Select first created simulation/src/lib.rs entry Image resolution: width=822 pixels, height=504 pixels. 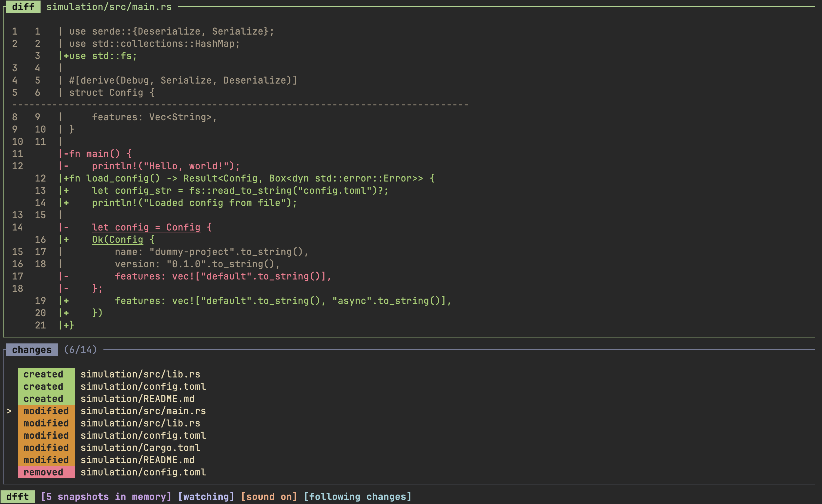[140, 374]
